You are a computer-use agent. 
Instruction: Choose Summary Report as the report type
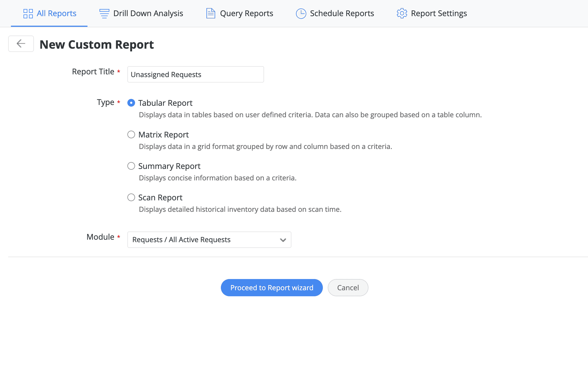[x=131, y=166]
